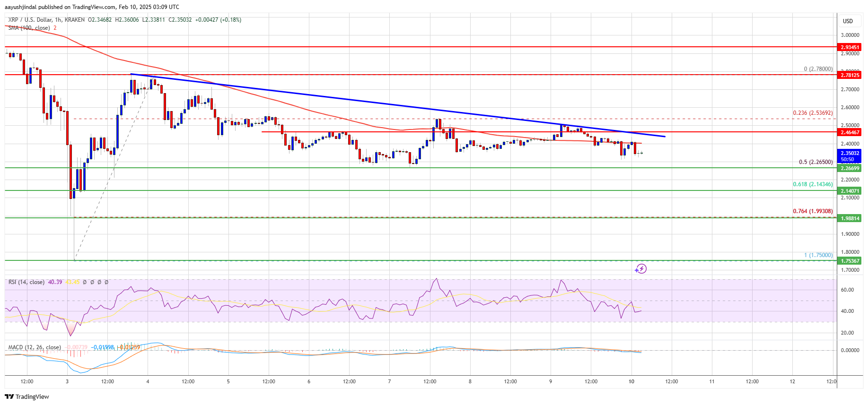The height and width of the screenshot is (405, 868).
Task: Select the MACD (12, 26, close) legend
Action: click(35, 347)
